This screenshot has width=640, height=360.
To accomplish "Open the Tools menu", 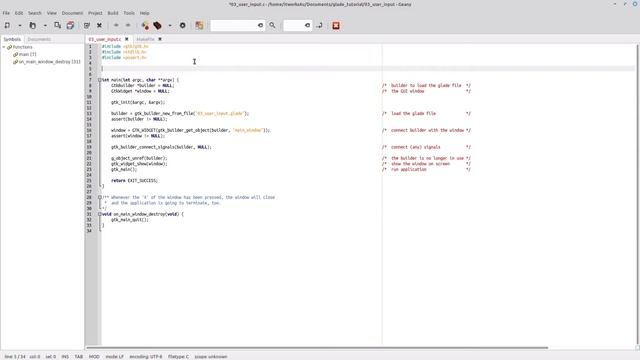I will (129, 13).
